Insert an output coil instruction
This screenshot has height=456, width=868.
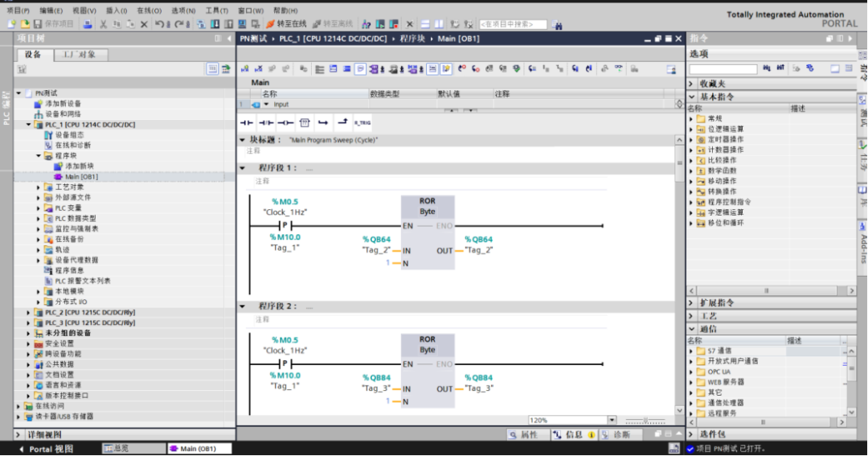(x=285, y=122)
